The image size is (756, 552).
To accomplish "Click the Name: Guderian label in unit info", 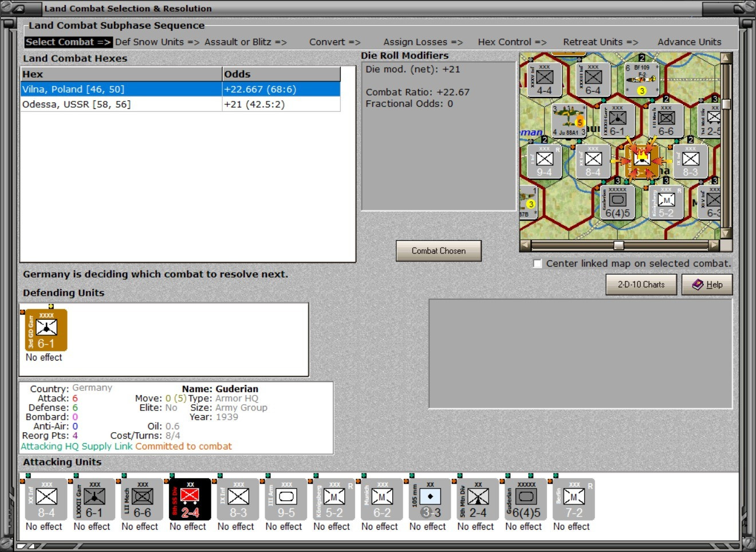I will click(220, 389).
